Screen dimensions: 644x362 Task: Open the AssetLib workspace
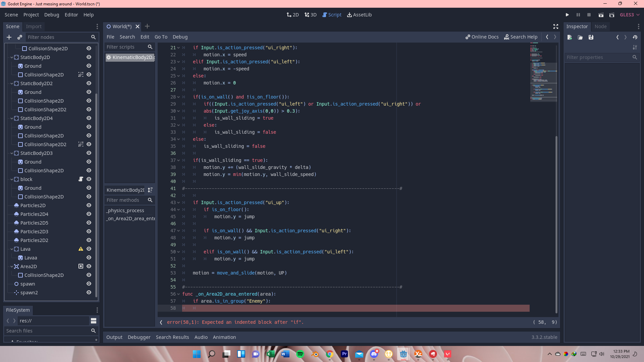click(359, 15)
